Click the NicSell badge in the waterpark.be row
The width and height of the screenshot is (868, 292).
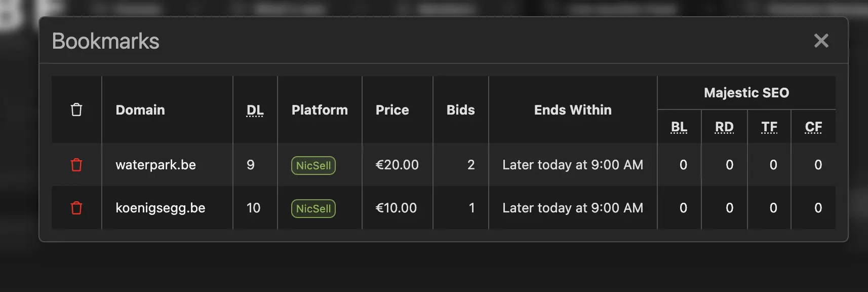click(x=313, y=165)
